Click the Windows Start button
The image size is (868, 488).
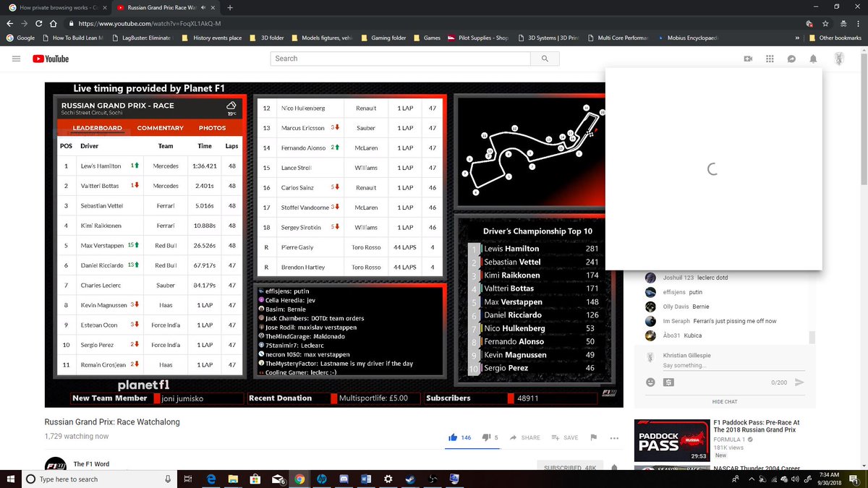pos(11,479)
